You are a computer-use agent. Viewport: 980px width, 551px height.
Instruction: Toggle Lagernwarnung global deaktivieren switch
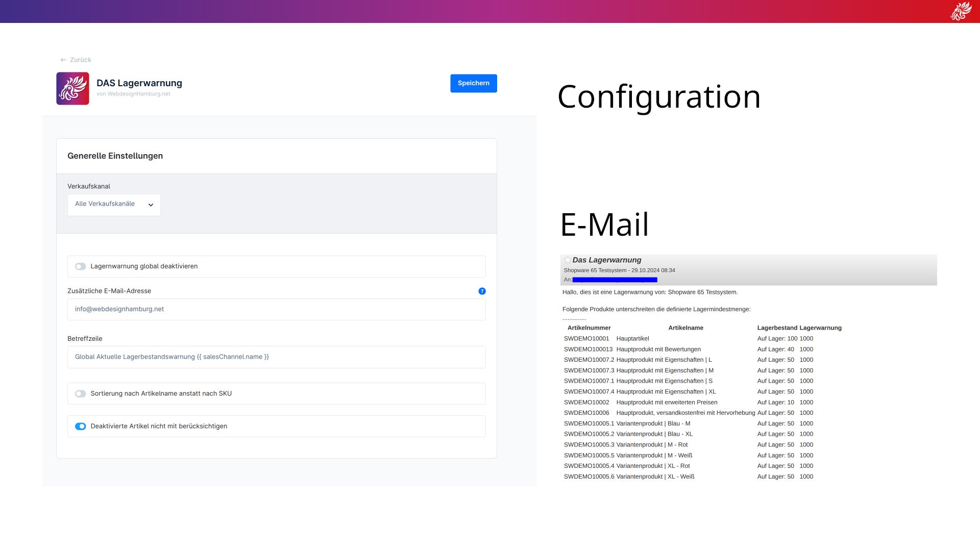click(81, 267)
